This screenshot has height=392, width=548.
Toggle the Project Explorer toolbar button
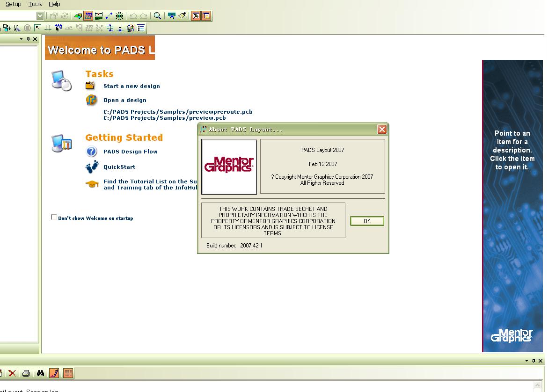pos(206,16)
